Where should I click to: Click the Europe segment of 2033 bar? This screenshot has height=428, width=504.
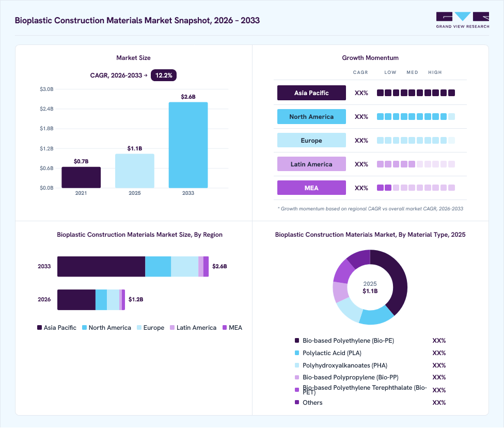point(185,266)
